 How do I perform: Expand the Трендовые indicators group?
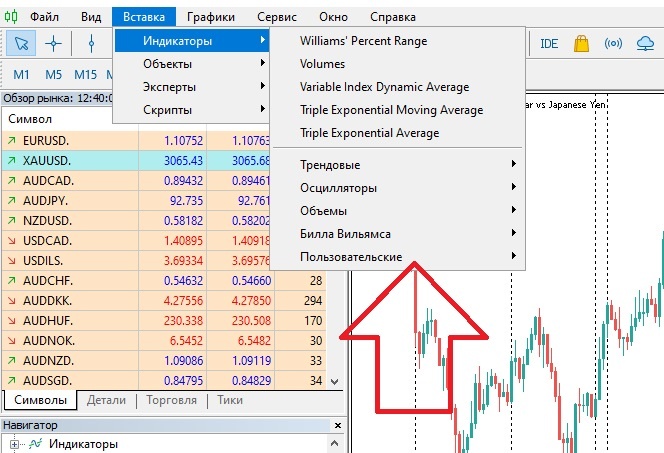[x=397, y=164]
